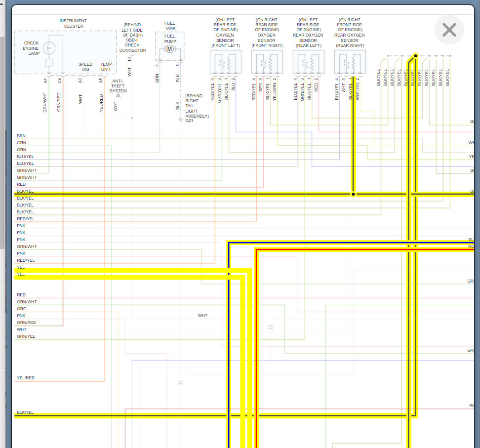480x448 pixels.
Task: Click the OXYGEN SENSOR (FRONT LEFT) label
Action: [x=225, y=40]
